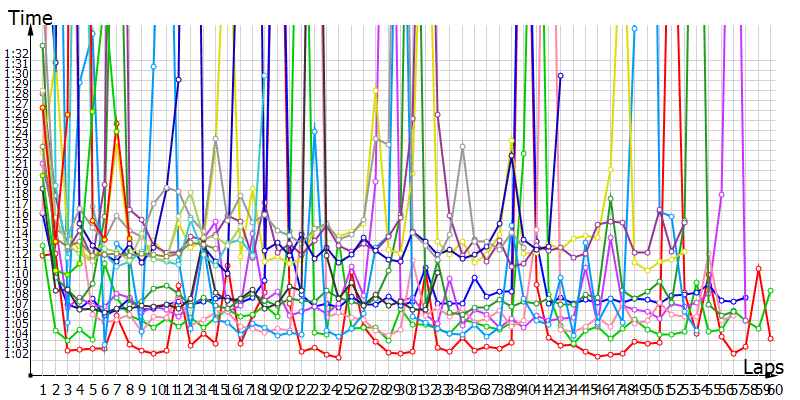
Task: Select lap number 10 on Laps axis
Action: (156, 388)
